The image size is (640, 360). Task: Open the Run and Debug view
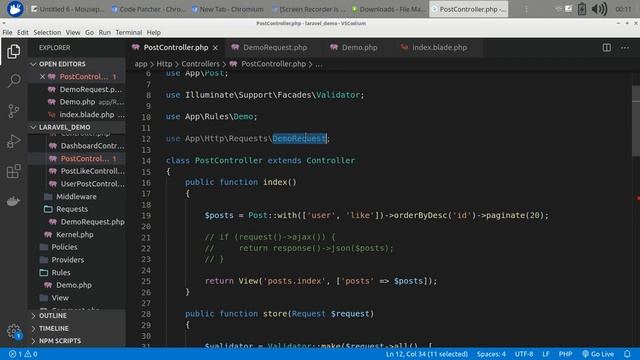13,141
